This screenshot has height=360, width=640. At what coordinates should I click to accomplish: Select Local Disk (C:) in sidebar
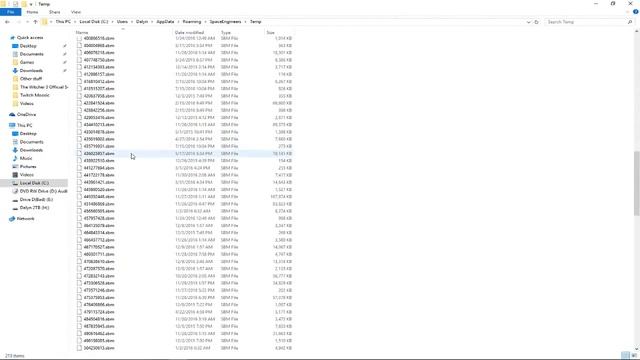tap(34, 183)
